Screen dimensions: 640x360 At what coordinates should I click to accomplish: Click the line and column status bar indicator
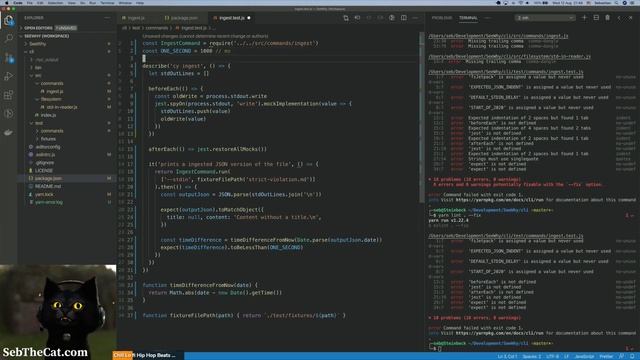tap(507, 356)
